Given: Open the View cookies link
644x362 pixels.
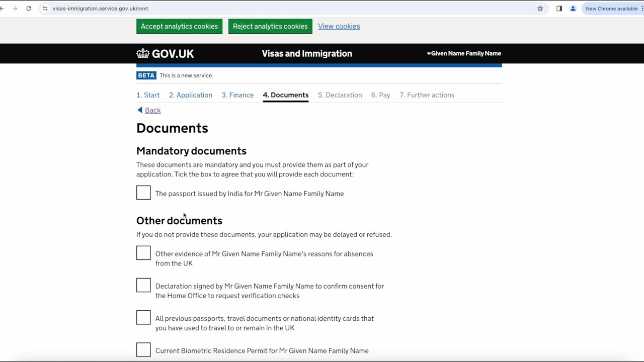Looking at the screenshot, I should (x=339, y=26).
